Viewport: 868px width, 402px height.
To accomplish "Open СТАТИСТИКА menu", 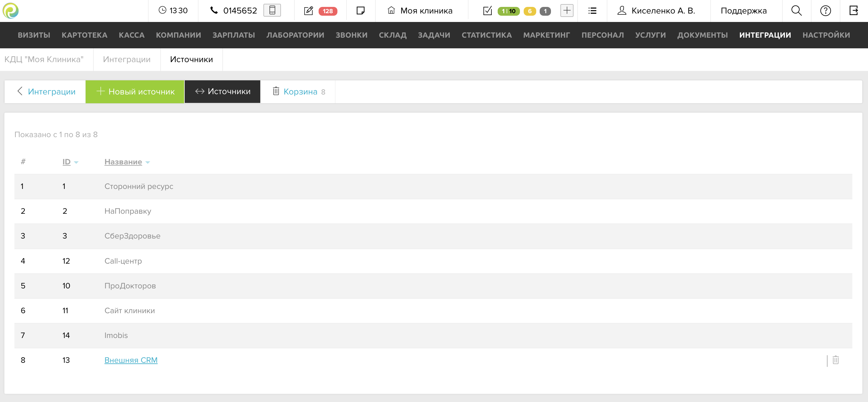I will coord(487,35).
